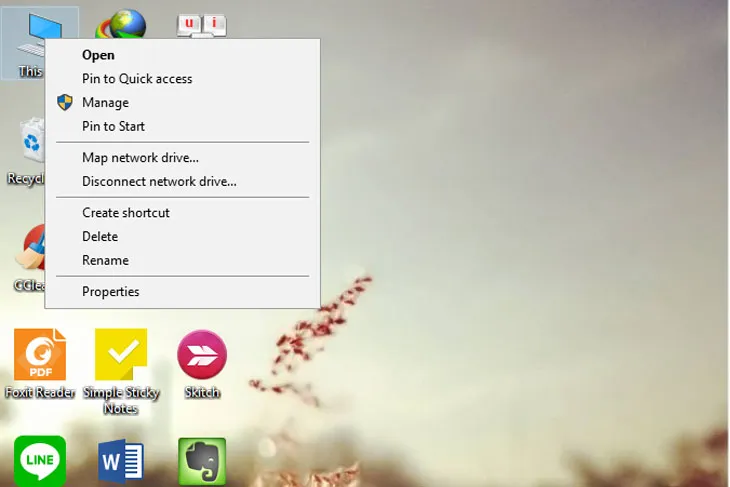Choose Create shortcut from the menu
The width and height of the screenshot is (730, 487).
(126, 213)
